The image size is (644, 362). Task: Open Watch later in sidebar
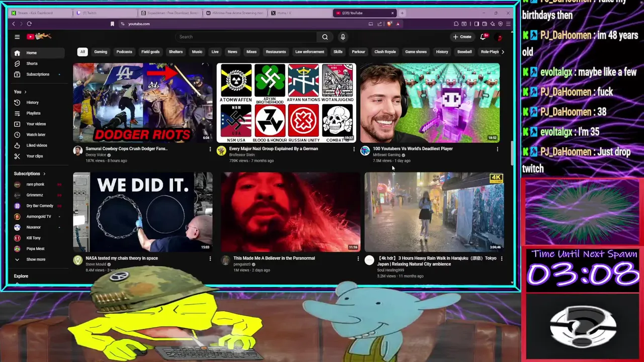[37, 135]
